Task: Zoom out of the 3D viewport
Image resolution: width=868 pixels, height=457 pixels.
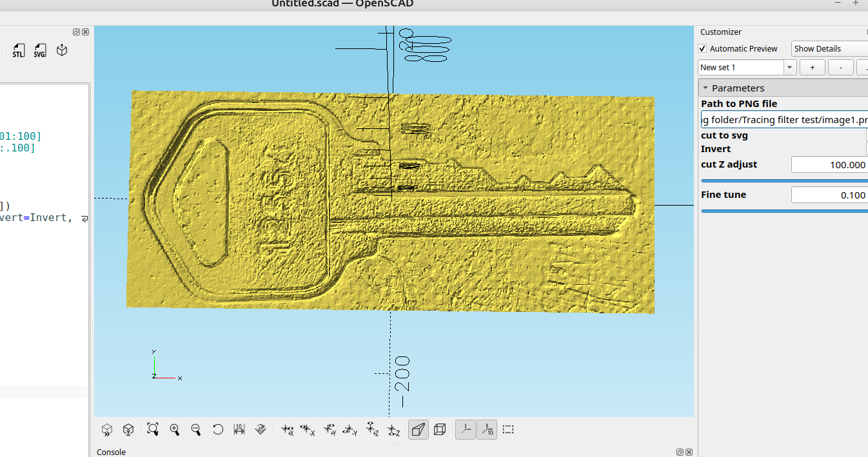Action: click(x=196, y=429)
